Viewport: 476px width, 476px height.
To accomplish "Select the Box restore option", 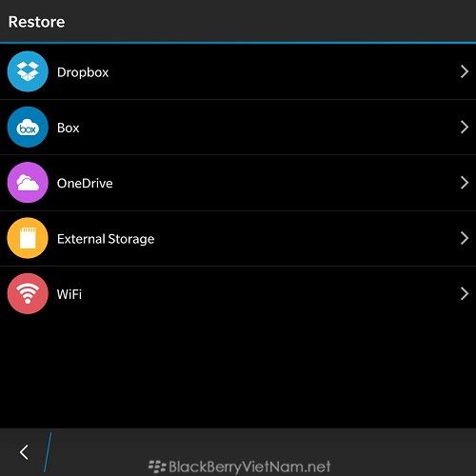I will click(x=238, y=128).
